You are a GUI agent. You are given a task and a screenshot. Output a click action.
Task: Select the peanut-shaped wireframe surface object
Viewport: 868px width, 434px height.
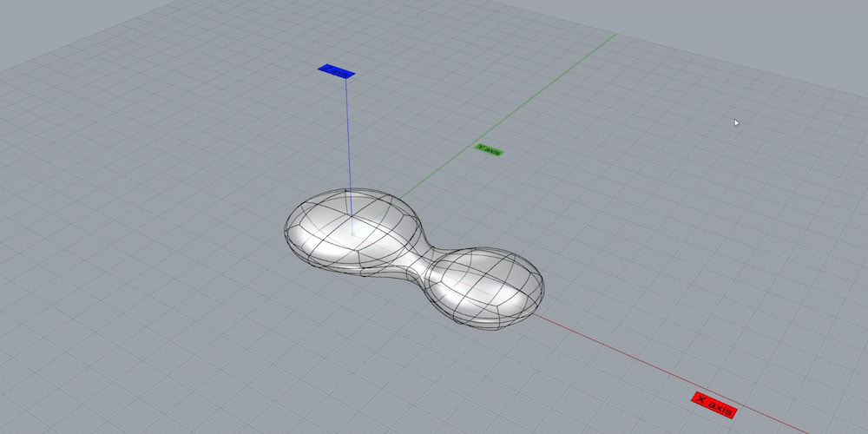[414, 259]
